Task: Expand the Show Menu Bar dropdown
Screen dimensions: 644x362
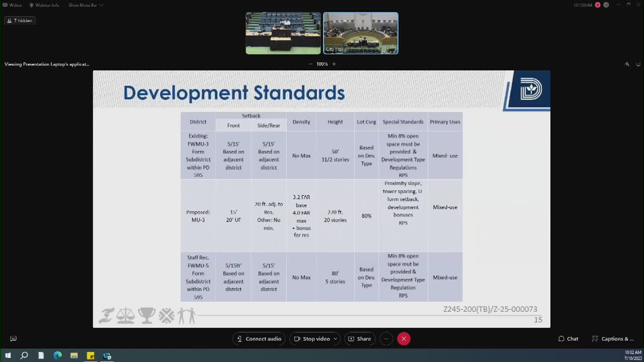Action: point(86,5)
